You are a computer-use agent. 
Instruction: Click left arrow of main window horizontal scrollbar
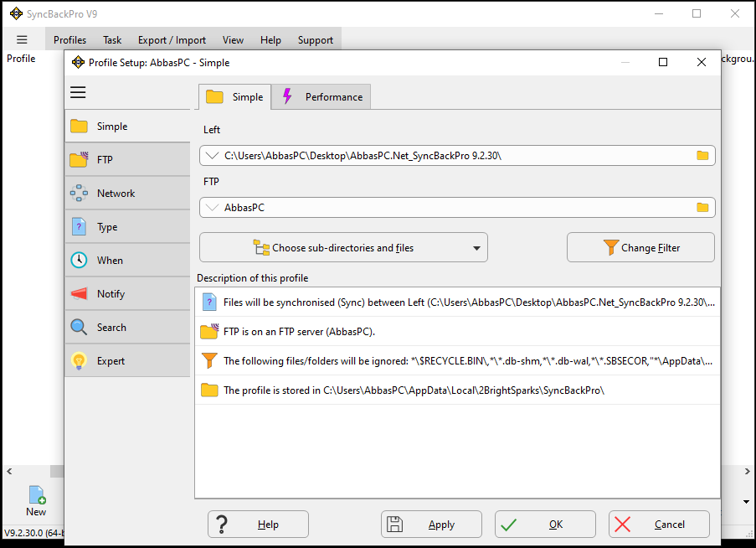point(9,471)
